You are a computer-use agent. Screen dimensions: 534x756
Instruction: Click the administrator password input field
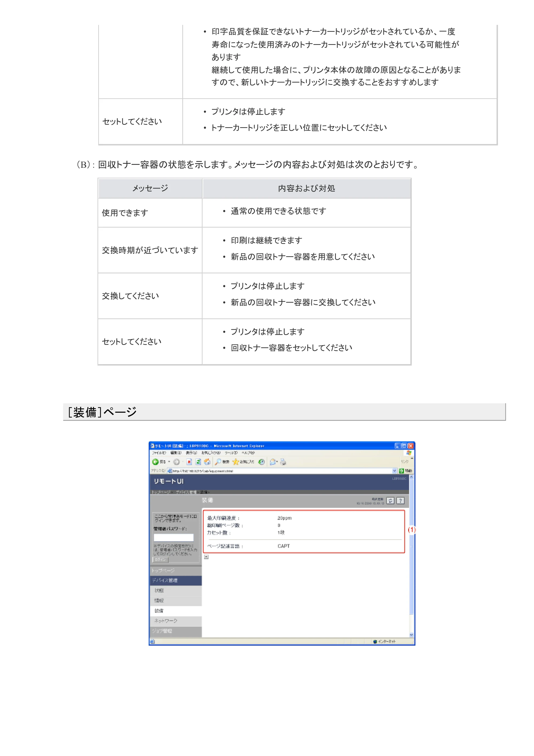(x=173, y=537)
